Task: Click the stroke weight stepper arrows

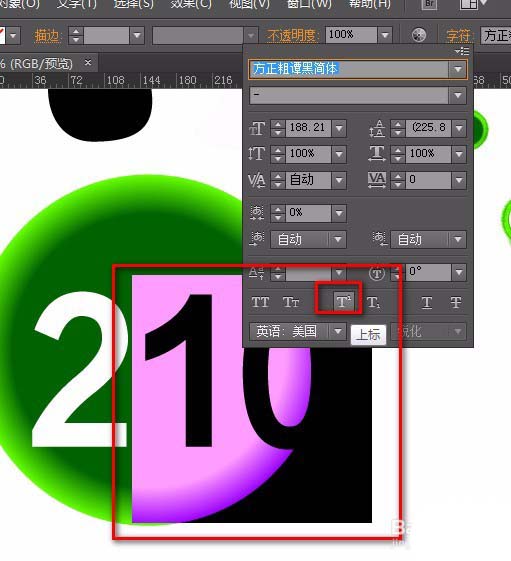Action: click(x=76, y=35)
